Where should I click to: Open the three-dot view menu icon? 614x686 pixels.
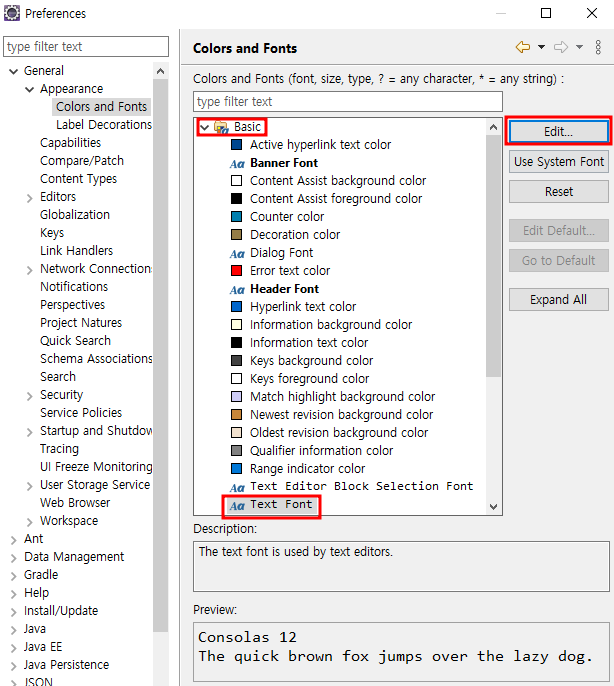598,47
